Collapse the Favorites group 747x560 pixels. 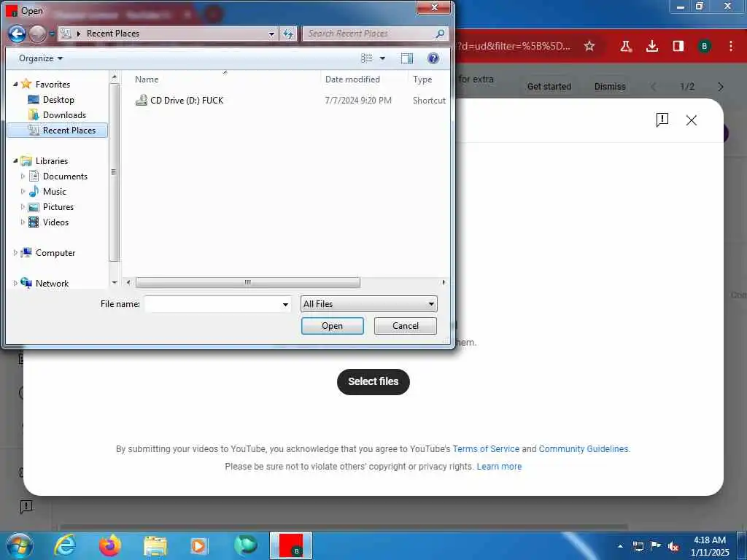point(15,84)
